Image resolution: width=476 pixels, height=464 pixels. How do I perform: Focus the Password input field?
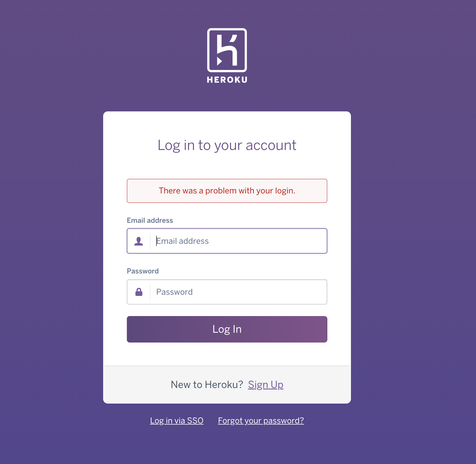pos(227,292)
